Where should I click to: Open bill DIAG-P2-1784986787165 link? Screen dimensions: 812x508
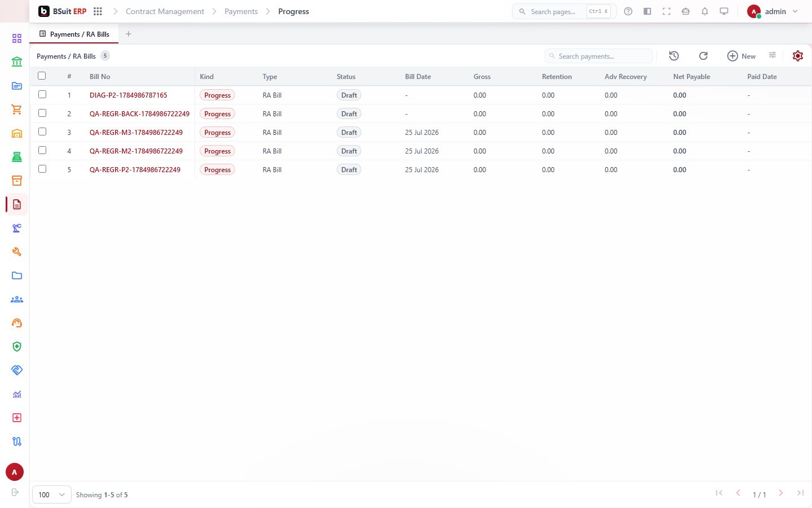129,95
